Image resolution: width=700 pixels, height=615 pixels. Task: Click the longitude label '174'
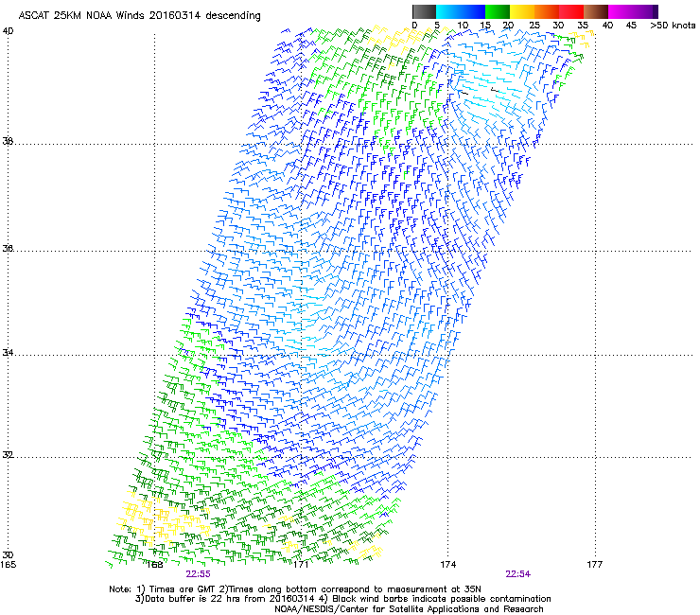[x=448, y=565]
